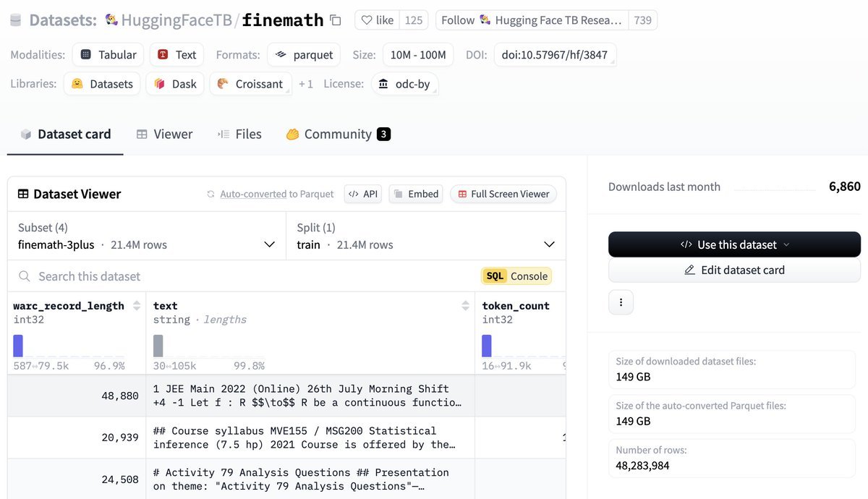
Task: Open the 739 followers count
Action: (x=642, y=20)
